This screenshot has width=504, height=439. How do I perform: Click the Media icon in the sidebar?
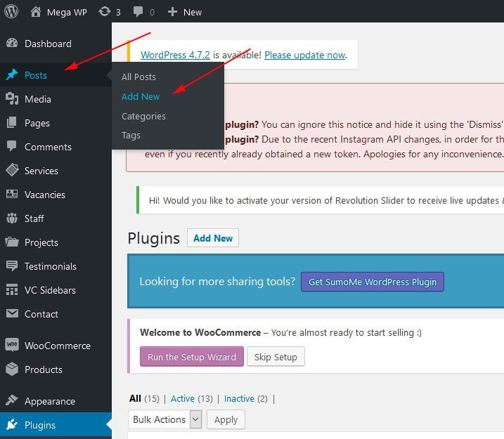[12, 98]
